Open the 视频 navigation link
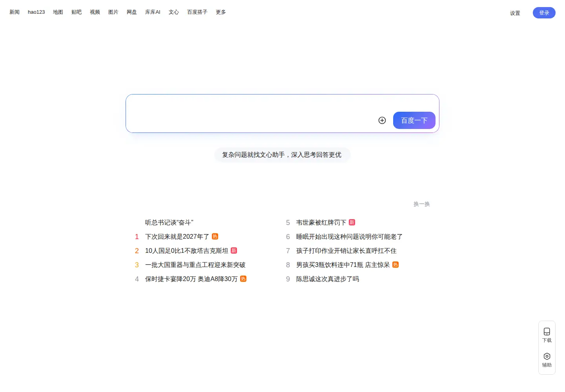565x392 pixels. pyautogui.click(x=95, y=12)
